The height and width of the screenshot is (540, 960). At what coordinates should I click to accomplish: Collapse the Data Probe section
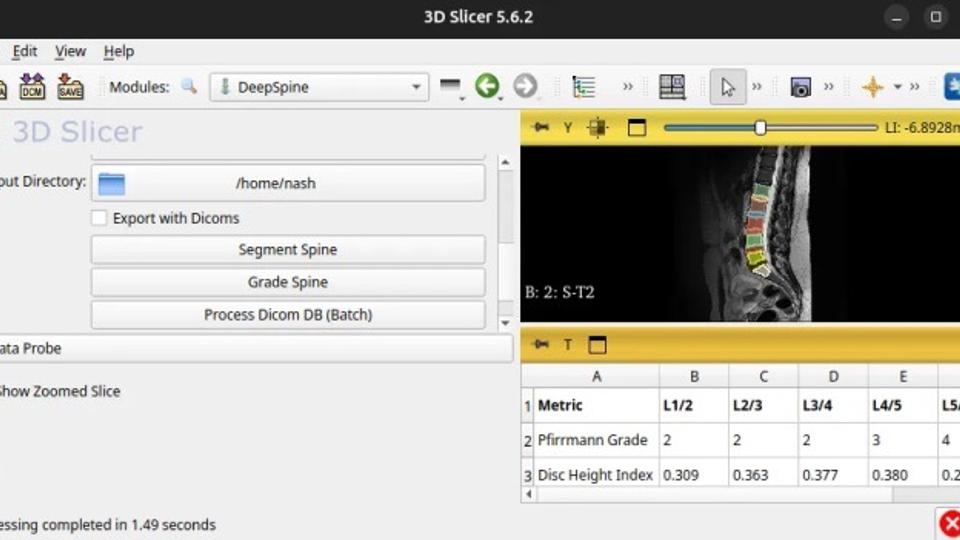pos(254,348)
